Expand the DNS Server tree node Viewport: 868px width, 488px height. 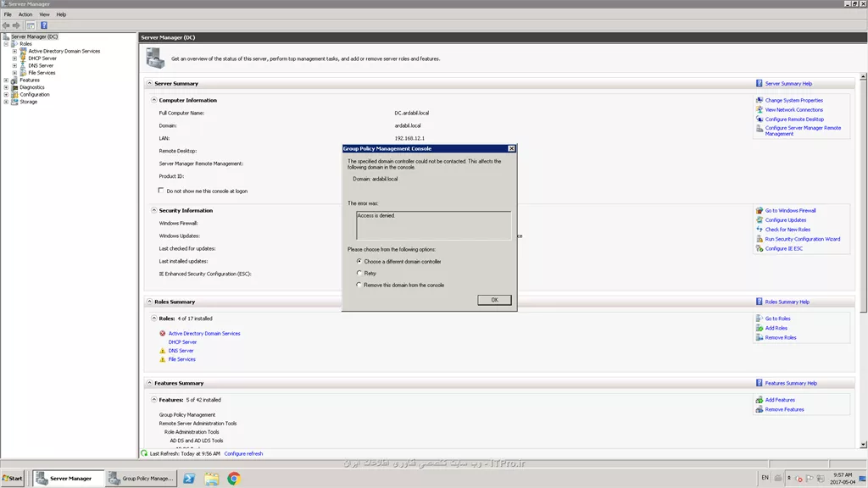click(x=14, y=65)
